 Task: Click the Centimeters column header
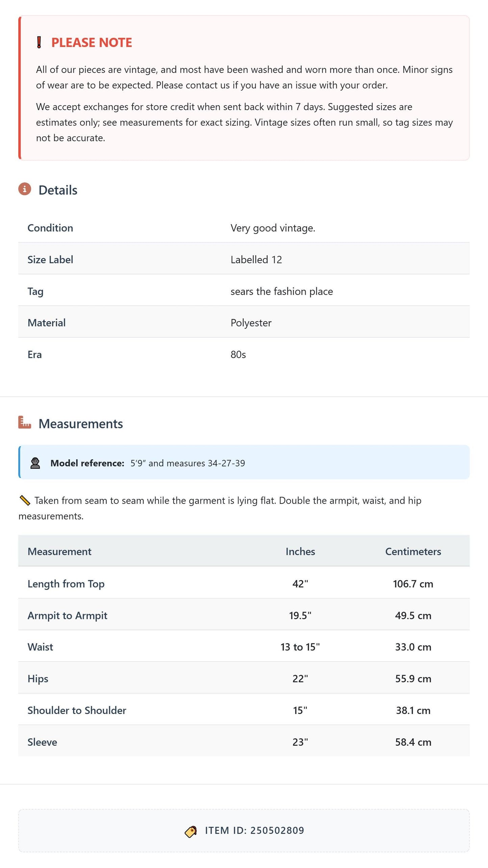413,552
